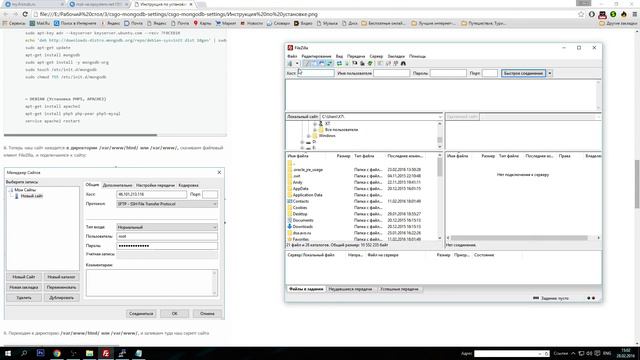Select the Documents folder row

303,220
